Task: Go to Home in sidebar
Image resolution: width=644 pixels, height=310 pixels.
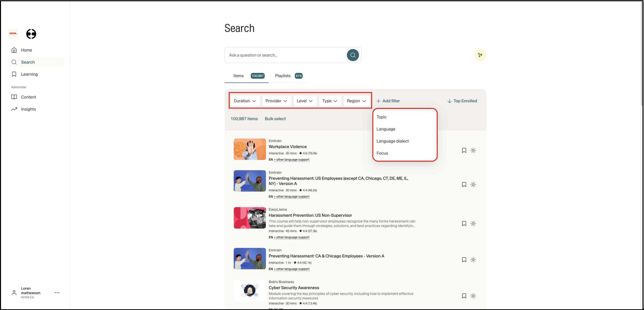Action: [x=26, y=50]
